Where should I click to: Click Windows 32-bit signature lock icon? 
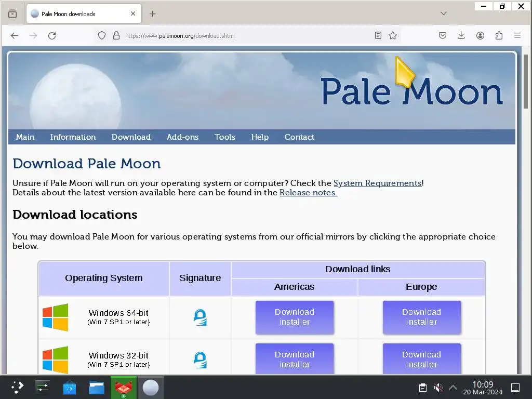(200, 360)
